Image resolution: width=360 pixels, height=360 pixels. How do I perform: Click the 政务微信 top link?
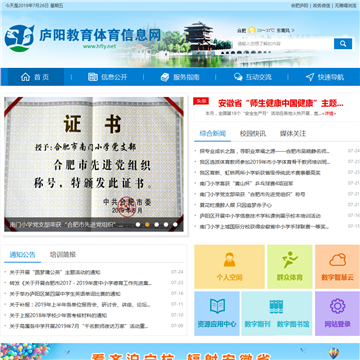coord(321,5)
